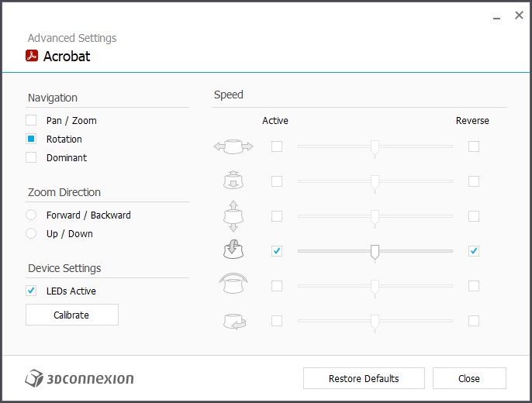The height and width of the screenshot is (403, 532).
Task: Uncheck Reverse for the tilt axis
Action: click(474, 251)
